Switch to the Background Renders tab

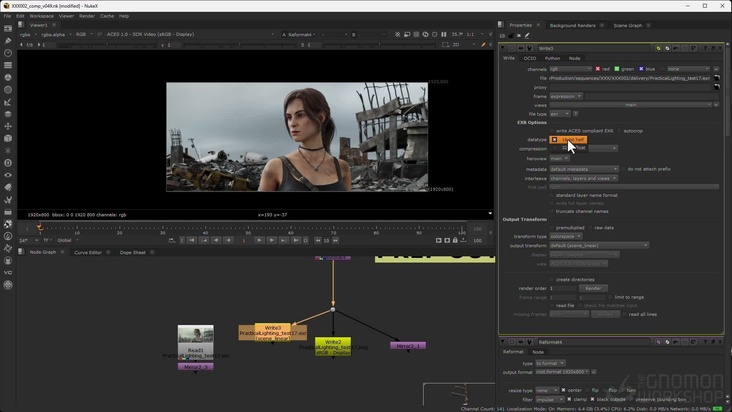tap(572, 25)
